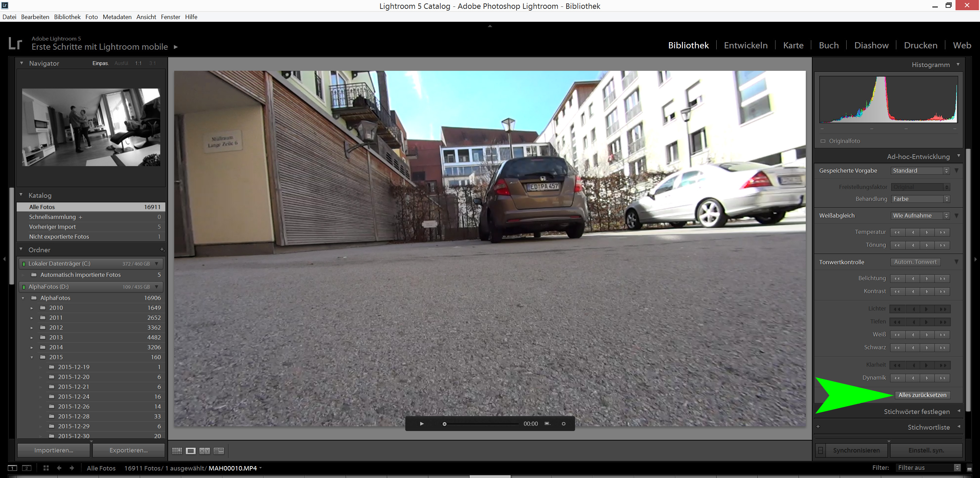Go back using the left arrow icon

[x=59, y=468]
